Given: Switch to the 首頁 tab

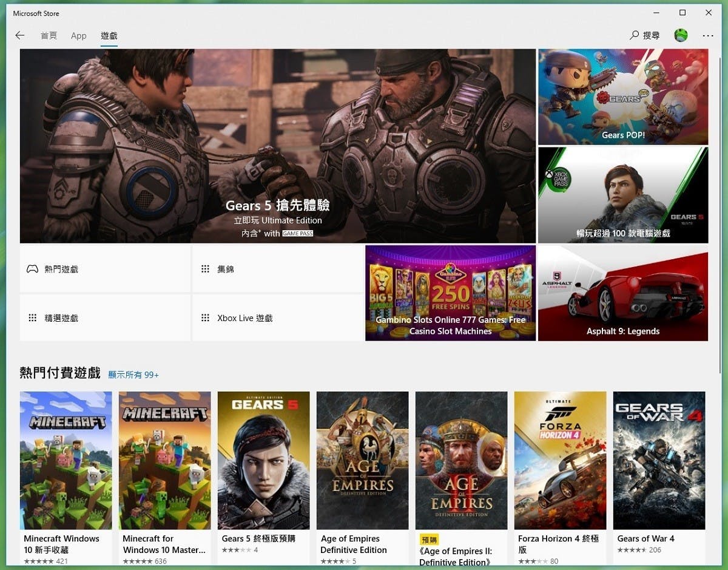Looking at the screenshot, I should click(49, 36).
